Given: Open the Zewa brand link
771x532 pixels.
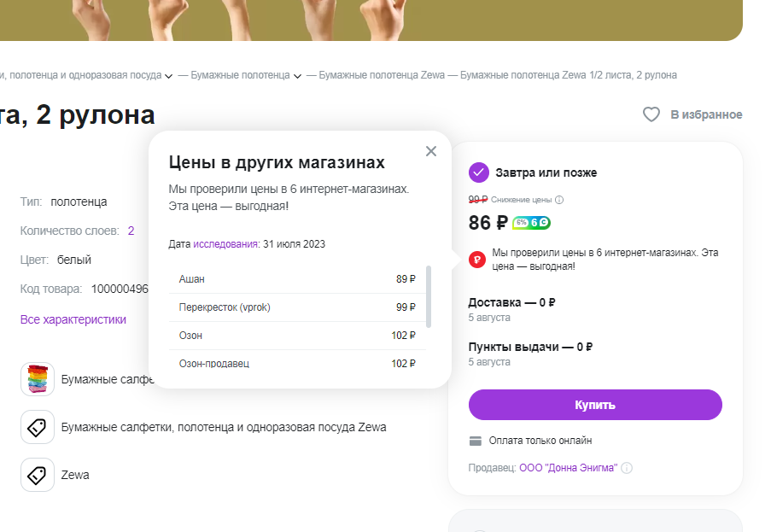Looking at the screenshot, I should coord(75,475).
